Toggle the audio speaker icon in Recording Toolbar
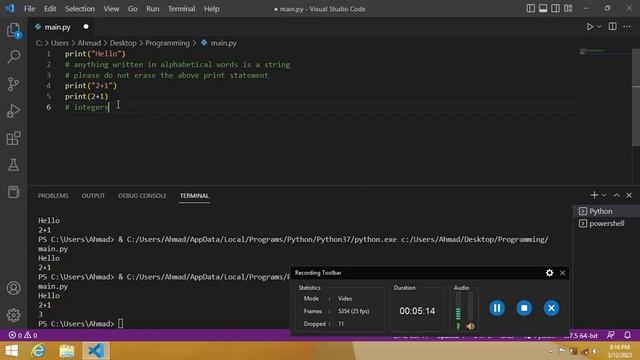 tap(470, 326)
